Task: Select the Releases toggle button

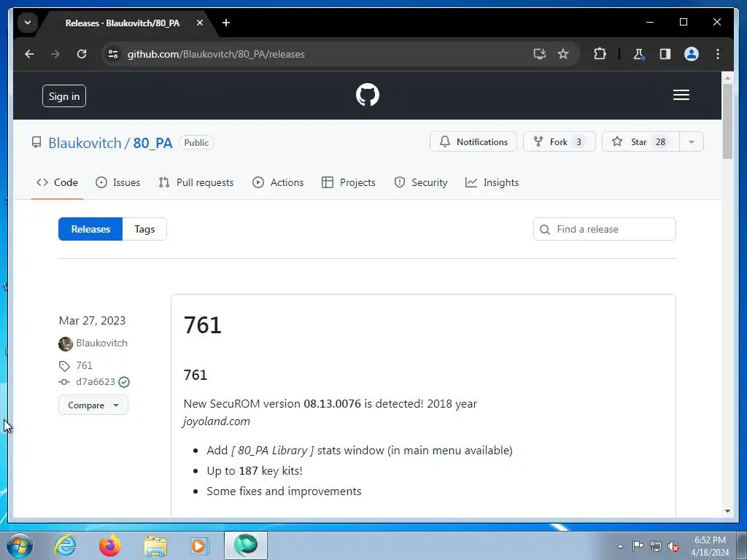Action: pyautogui.click(x=90, y=229)
